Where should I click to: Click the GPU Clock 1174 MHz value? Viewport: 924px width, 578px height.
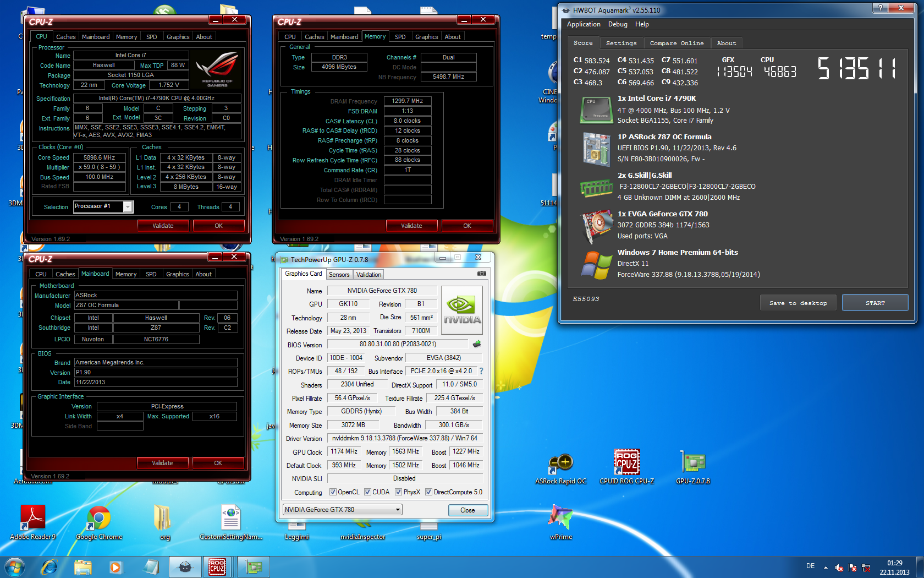344,451
